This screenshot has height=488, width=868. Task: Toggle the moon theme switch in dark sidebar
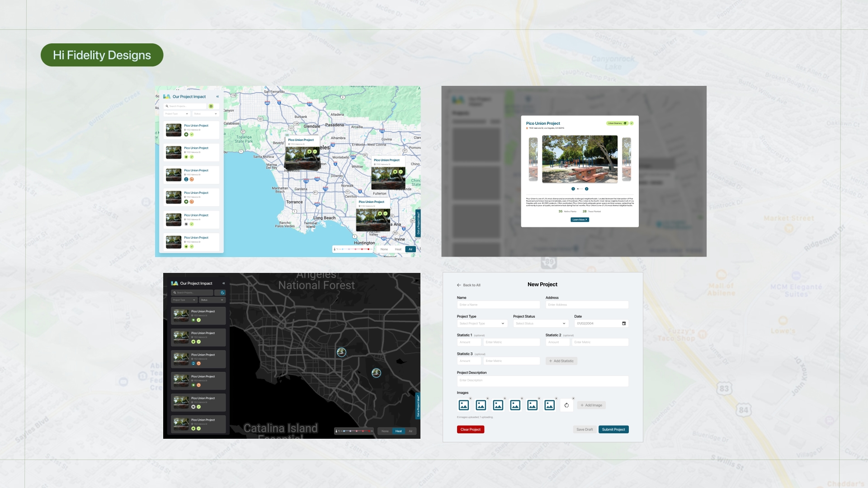[222, 293]
